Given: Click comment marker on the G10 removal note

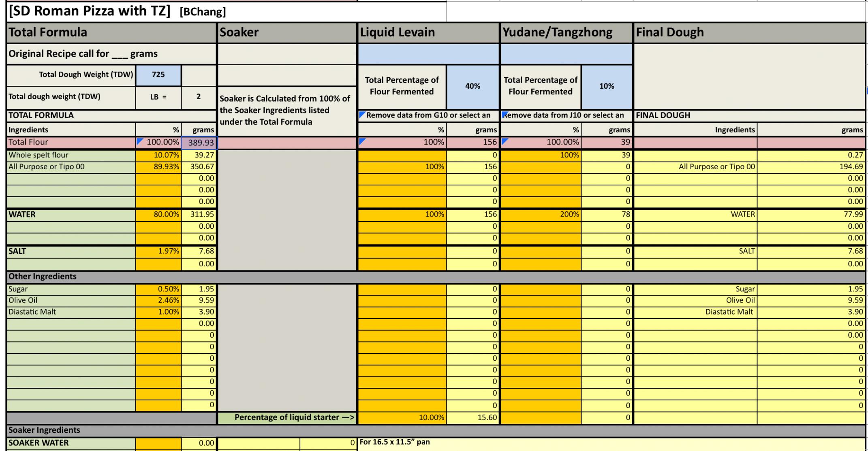Looking at the screenshot, I should point(362,115).
